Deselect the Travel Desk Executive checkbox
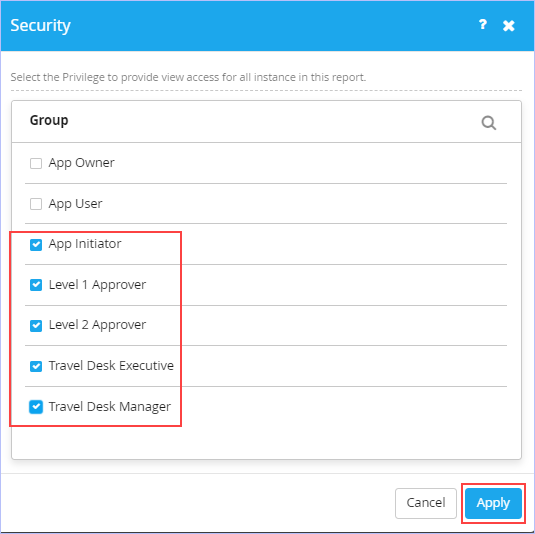This screenshot has width=535, height=534. [36, 366]
